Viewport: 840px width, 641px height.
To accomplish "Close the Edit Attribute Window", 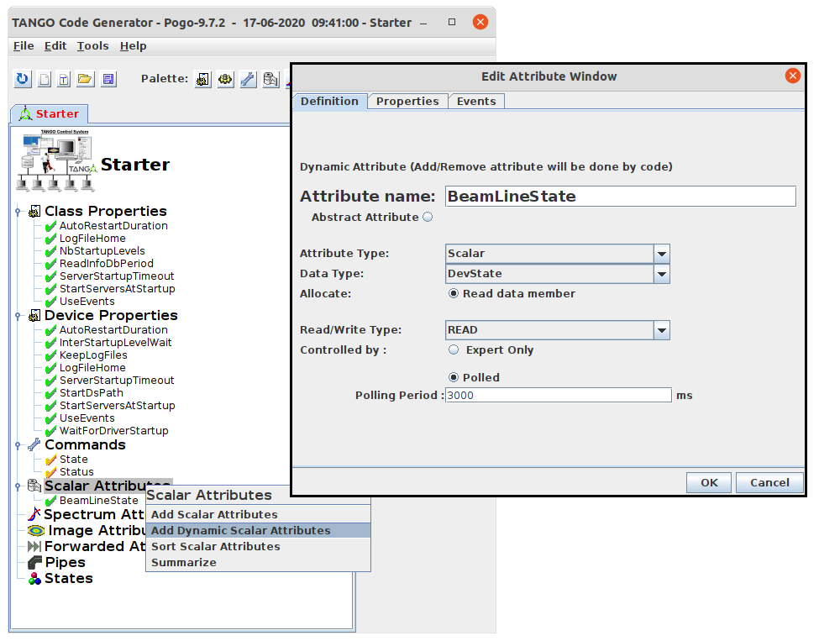I will pyautogui.click(x=793, y=76).
